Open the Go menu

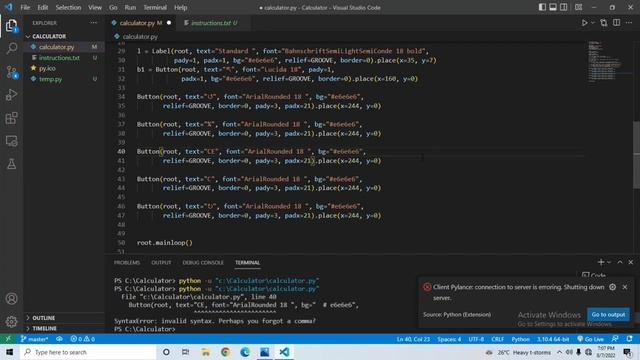(x=113, y=7)
